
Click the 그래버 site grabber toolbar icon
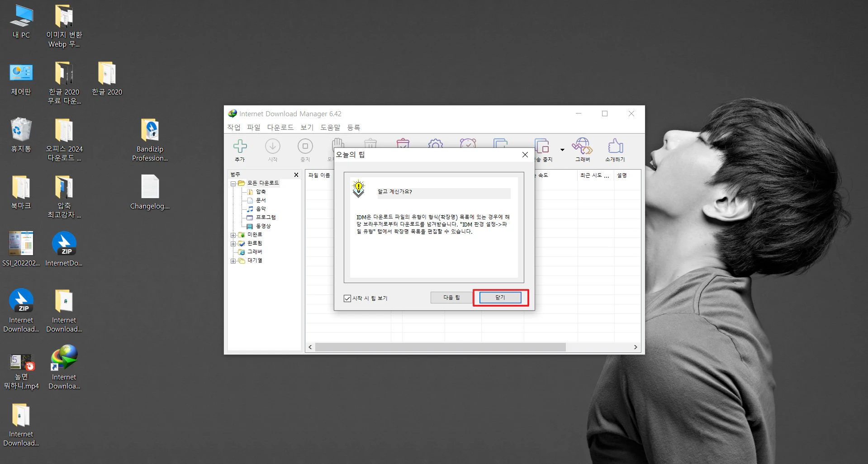pyautogui.click(x=582, y=147)
